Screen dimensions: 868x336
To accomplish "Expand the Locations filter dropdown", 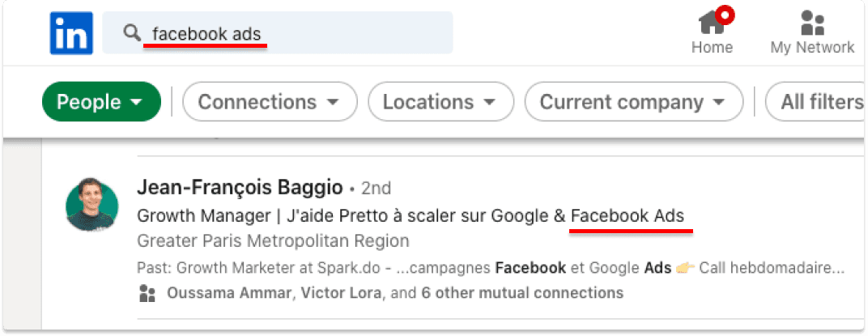I will pos(440,102).
